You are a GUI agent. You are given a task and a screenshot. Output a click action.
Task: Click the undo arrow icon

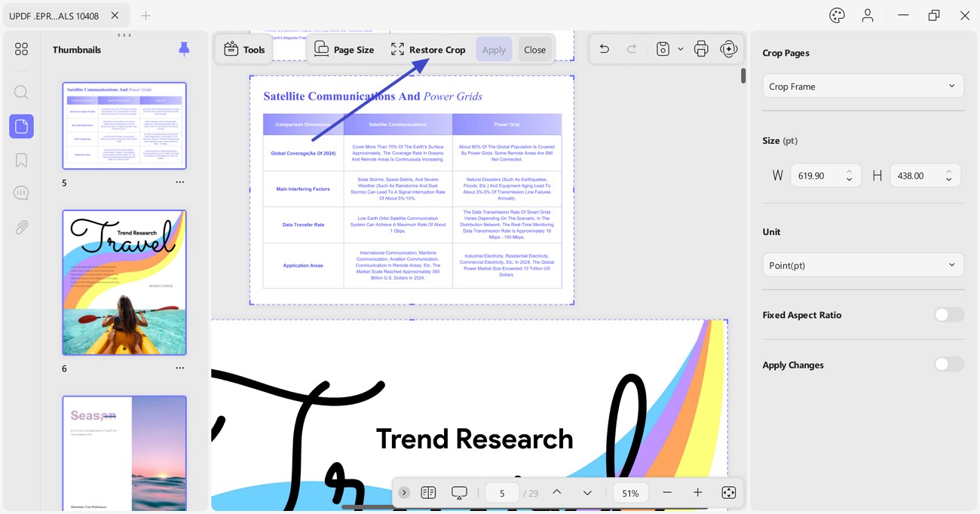(x=604, y=49)
